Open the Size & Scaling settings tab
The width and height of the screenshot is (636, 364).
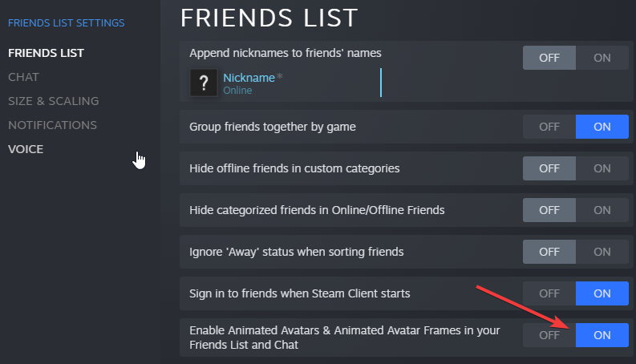[x=53, y=101]
